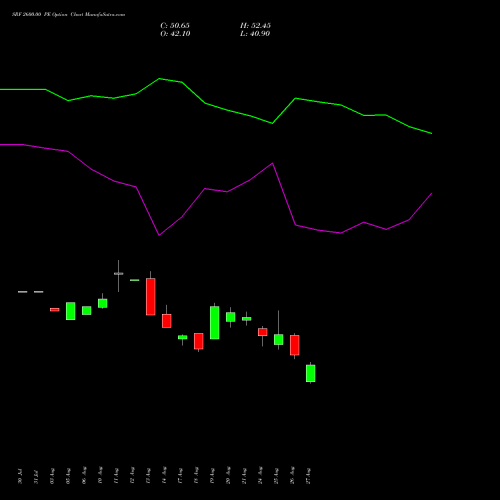Click the '31 Jul' date label
The height and width of the screenshot is (500, 500).
tap(36, 476)
